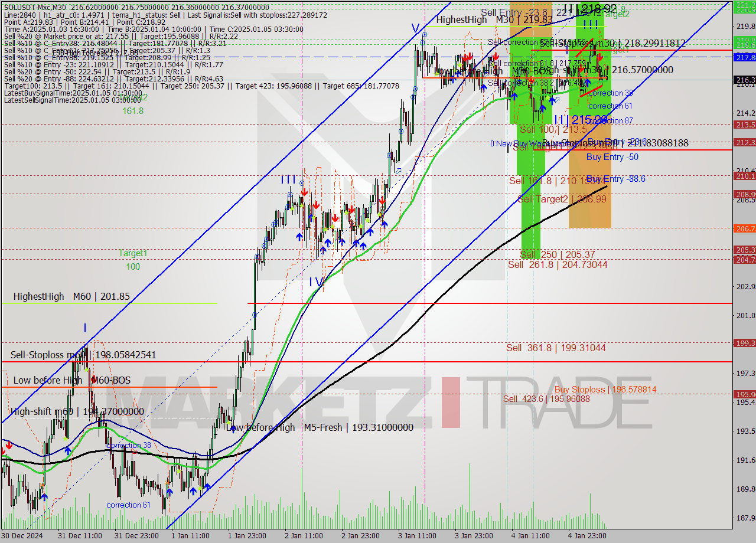Click the 'correction 61' label near 31 Dec 23:00
Screen dimensions: 756x543
click(x=128, y=505)
